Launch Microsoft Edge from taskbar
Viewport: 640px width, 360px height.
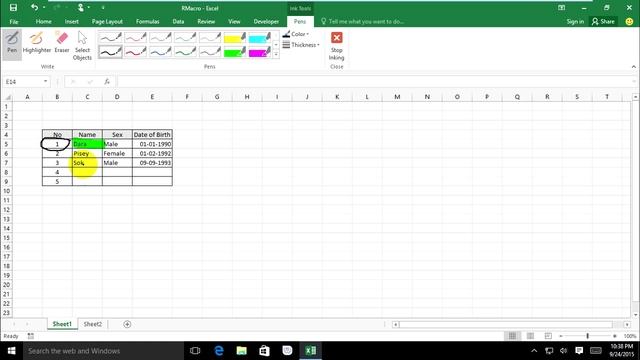coord(219,351)
